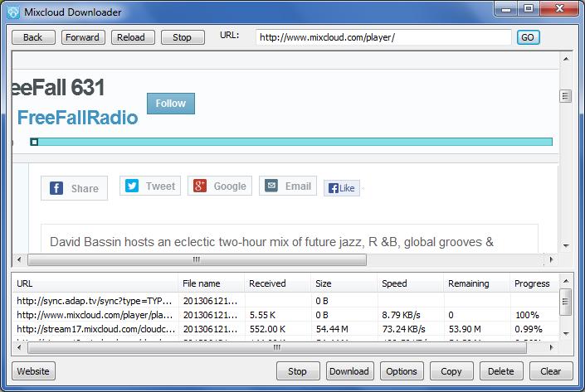This screenshot has height=392, width=585.
Task: Focus the URL address field
Action: 383,37
